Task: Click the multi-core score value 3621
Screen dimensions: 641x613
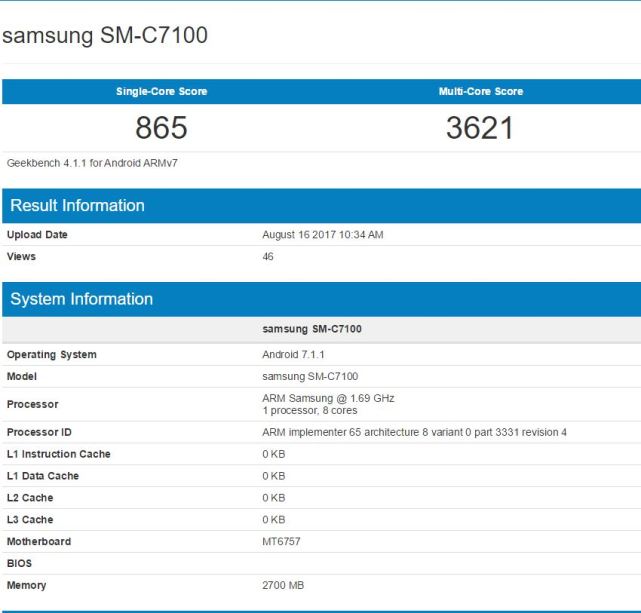Action: click(480, 128)
